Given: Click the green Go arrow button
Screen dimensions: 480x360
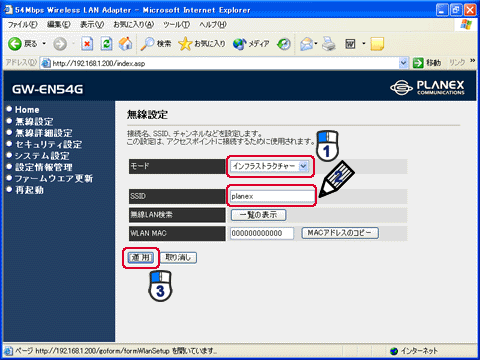Looking at the screenshot, I should (x=418, y=63).
